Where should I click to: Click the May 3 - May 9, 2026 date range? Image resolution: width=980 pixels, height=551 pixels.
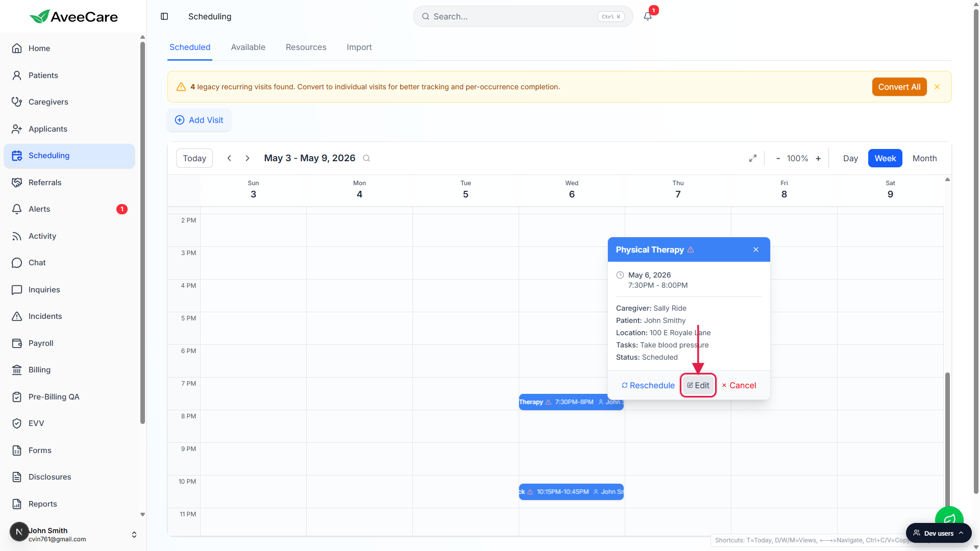[309, 158]
